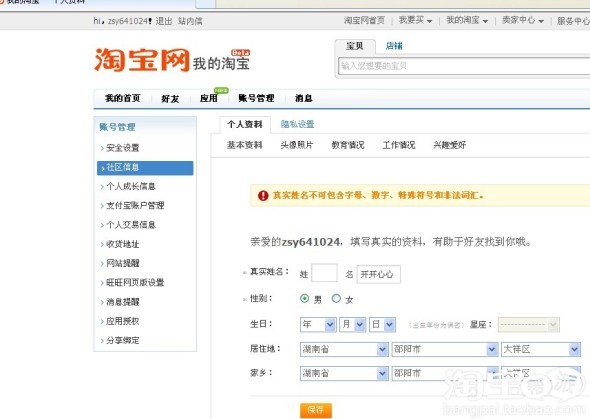This screenshot has width=590, height=419.
Task: Go to 淘宝网首页 link
Action: click(364, 20)
